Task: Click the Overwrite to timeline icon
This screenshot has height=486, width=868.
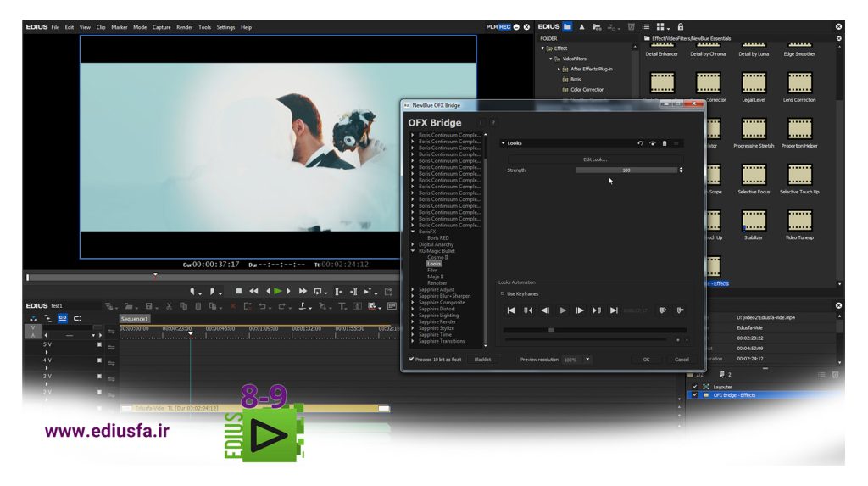Action: click(353, 292)
